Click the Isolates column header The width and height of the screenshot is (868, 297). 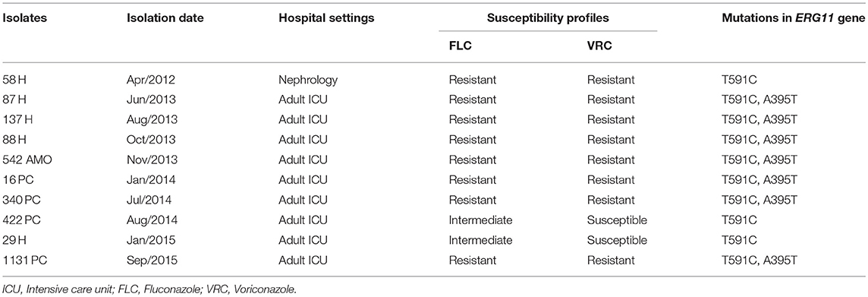click(x=25, y=18)
